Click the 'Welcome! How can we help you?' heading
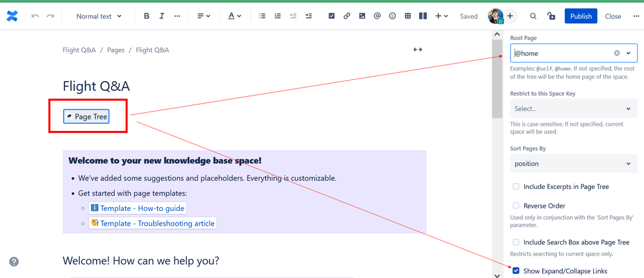 click(141, 261)
